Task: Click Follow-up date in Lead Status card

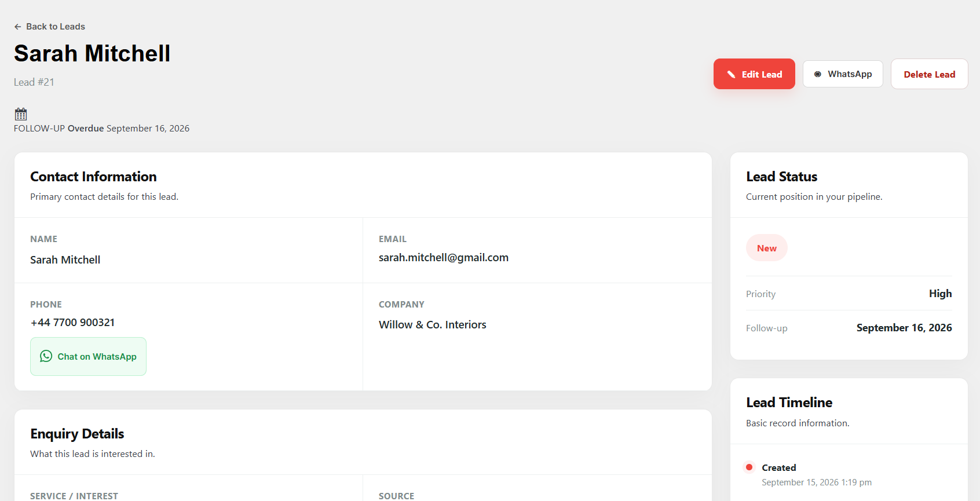Action: coord(904,328)
